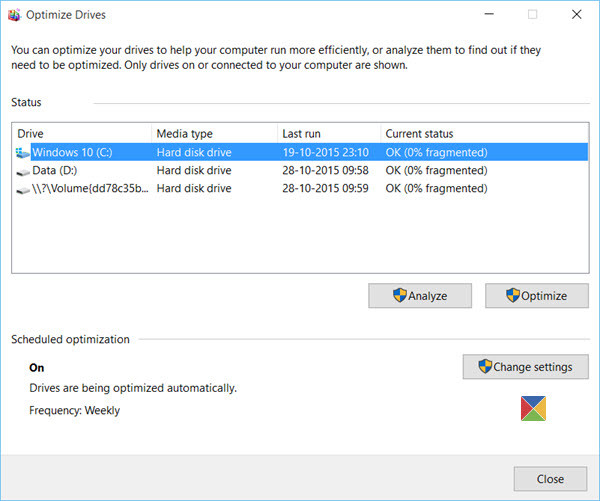
Task: Click OK (0% fragmented) for the \\?\Volume row
Action: (x=436, y=188)
